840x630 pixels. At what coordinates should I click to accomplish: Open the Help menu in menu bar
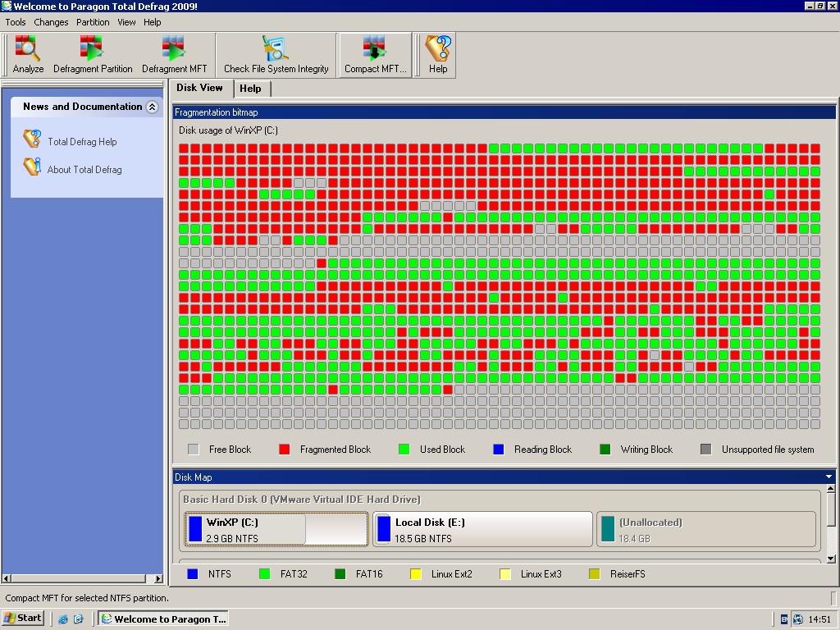click(152, 22)
